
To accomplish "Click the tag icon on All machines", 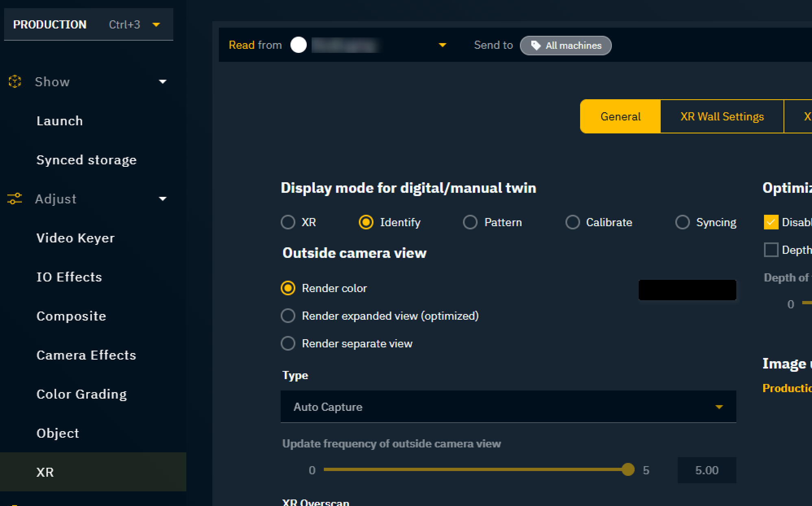I will (536, 46).
